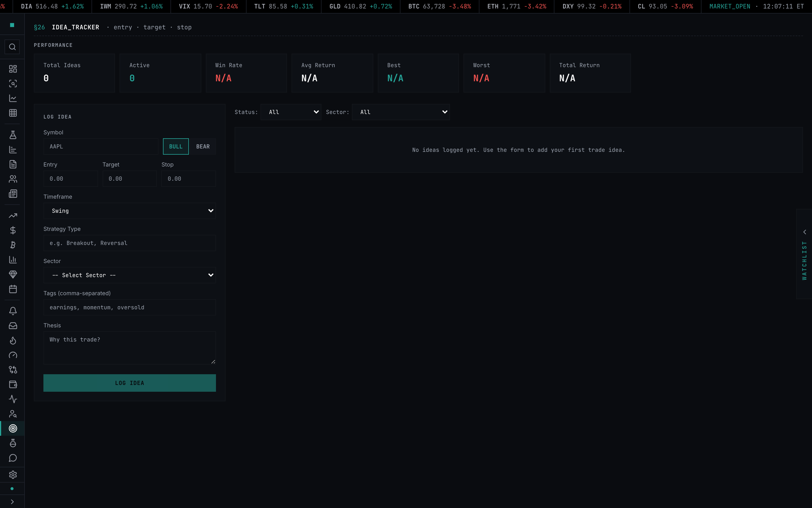
Task: Click the IDEA_TRACKER page title
Action: point(76,27)
